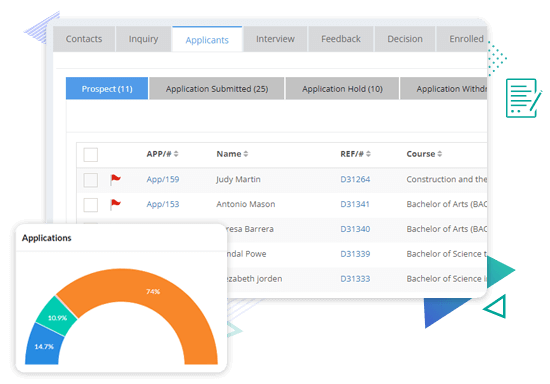This screenshot has height=384, width=550.
Task: Click the Applications chart title
Action: pos(47,238)
